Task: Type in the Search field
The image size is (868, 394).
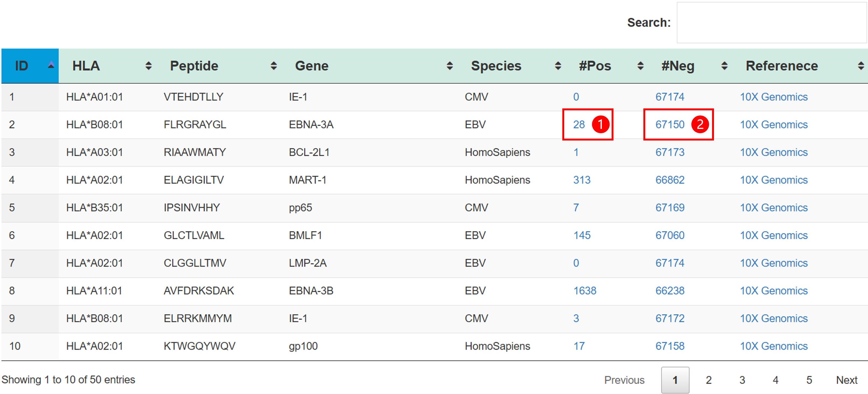Action: [771, 23]
